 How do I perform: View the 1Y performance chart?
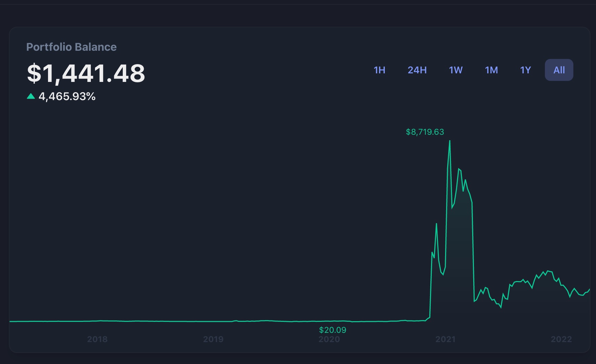(x=525, y=70)
